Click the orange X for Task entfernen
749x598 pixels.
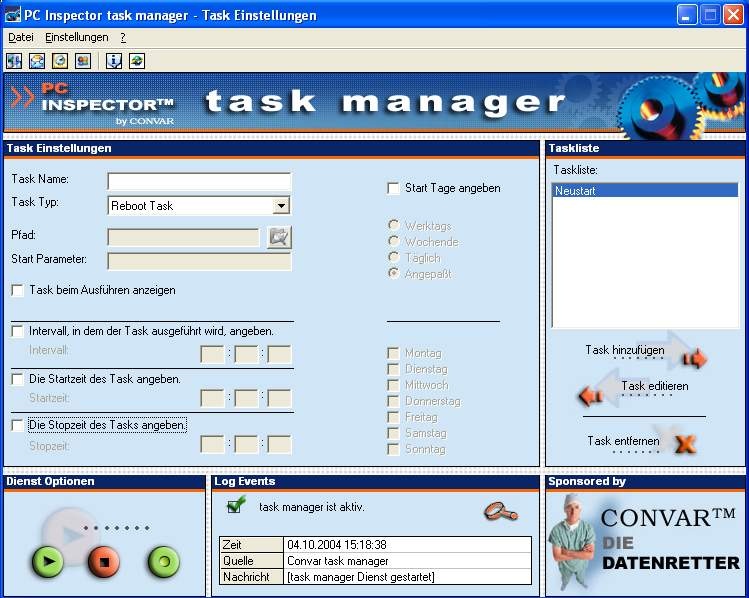(x=685, y=444)
